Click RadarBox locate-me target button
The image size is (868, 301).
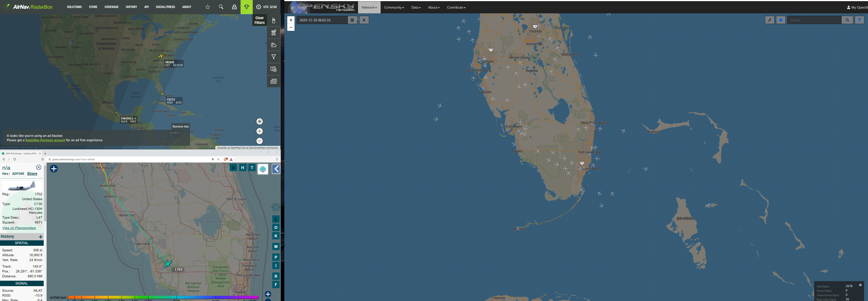259,121
